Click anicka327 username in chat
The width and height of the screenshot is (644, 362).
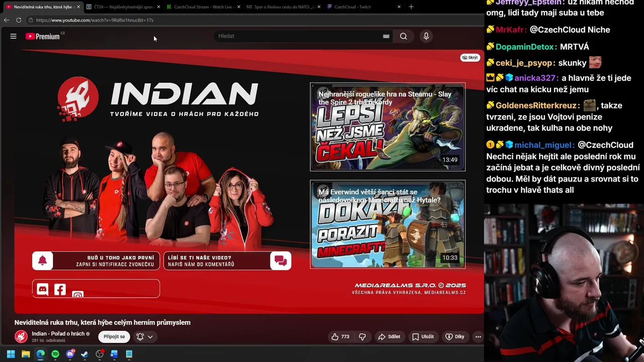tap(535, 78)
